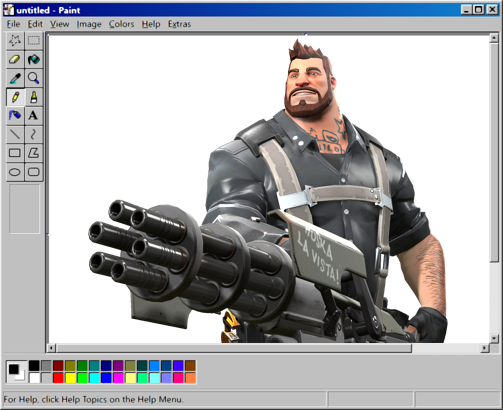Pick the Eraser tool

(15, 60)
